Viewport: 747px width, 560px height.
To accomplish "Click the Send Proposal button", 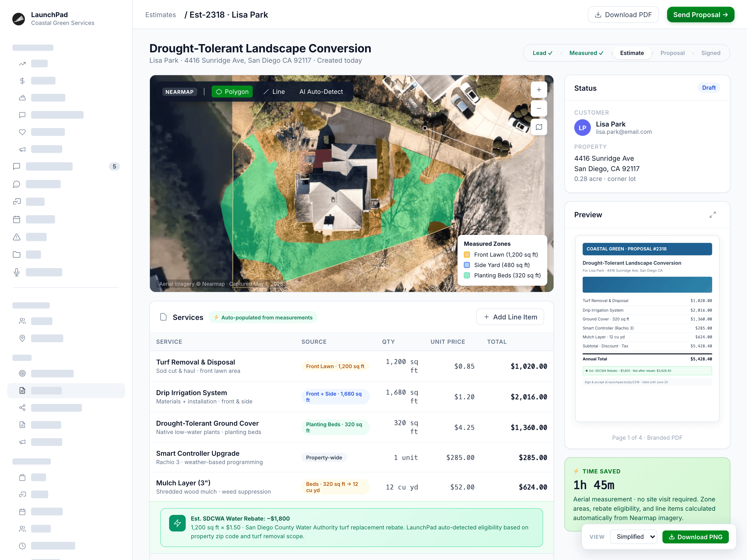I will [700, 15].
